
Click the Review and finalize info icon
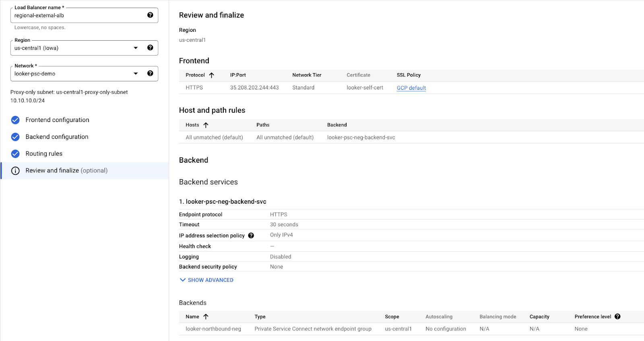(x=15, y=171)
